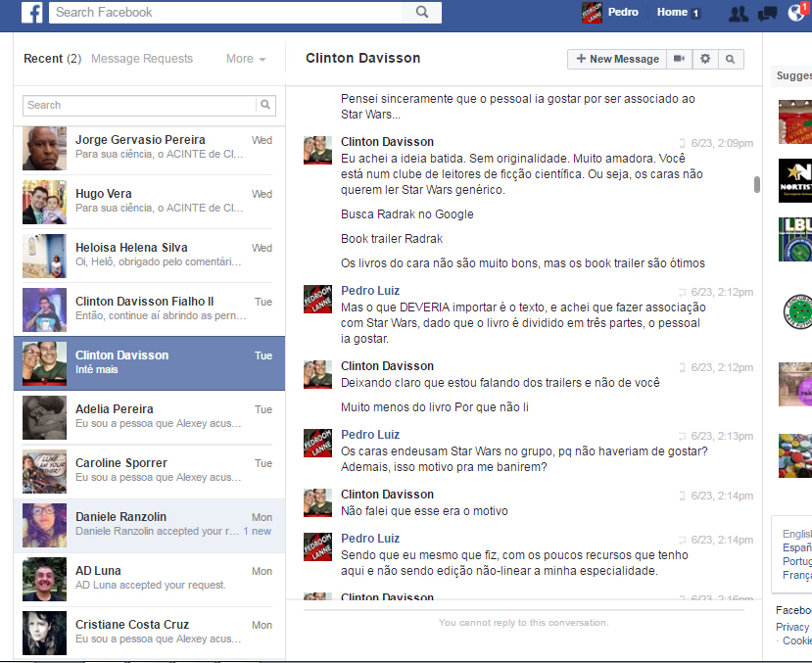Click the 6/23, 2:12pm timestamp on Pedro's message
Image resolution: width=812 pixels, height=663 pixels.
point(722,293)
